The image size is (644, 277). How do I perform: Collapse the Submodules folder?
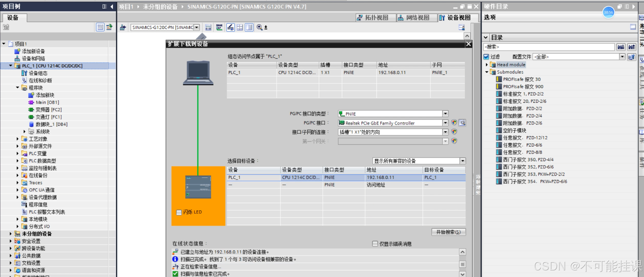pyautogui.click(x=487, y=72)
